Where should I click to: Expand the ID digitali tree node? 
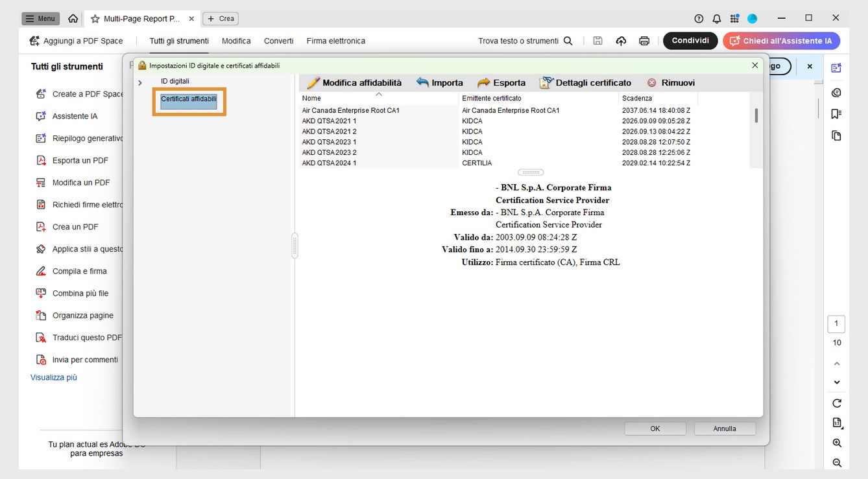pyautogui.click(x=140, y=82)
